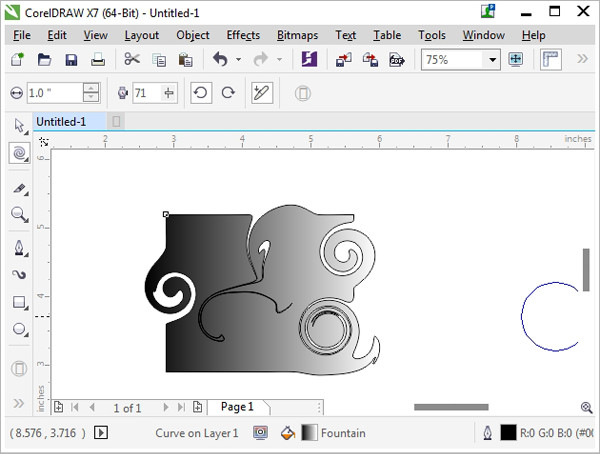This screenshot has height=454, width=600.
Task: Select the Twirl tool in toolbox
Action: [x=19, y=154]
